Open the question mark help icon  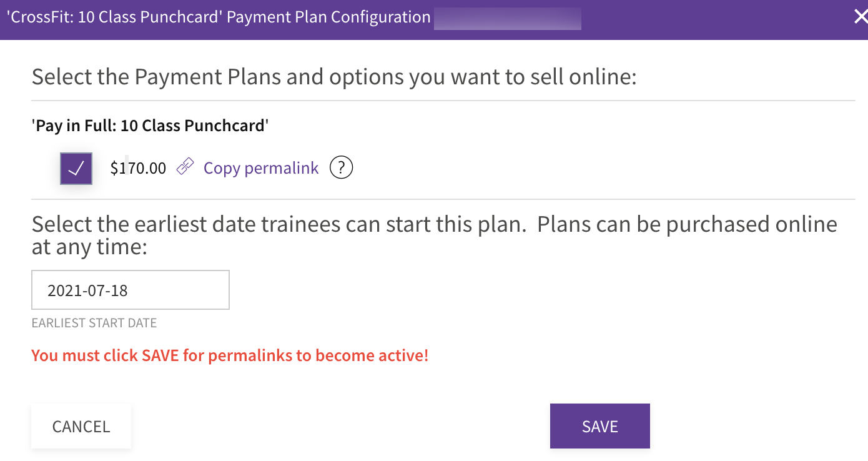(342, 167)
